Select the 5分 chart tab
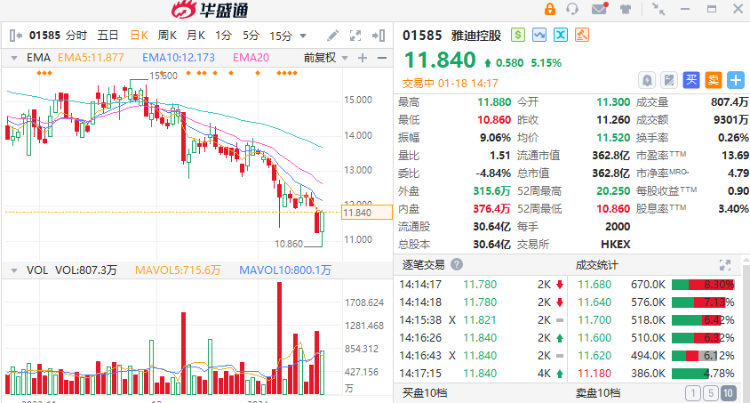 pos(251,35)
